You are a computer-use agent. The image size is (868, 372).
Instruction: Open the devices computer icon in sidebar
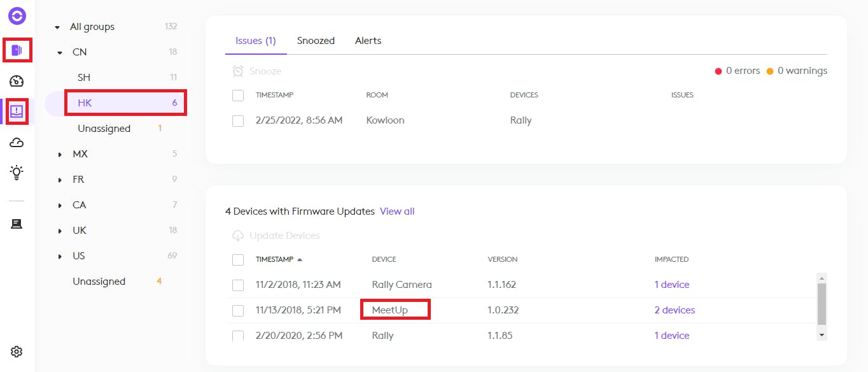click(x=17, y=224)
